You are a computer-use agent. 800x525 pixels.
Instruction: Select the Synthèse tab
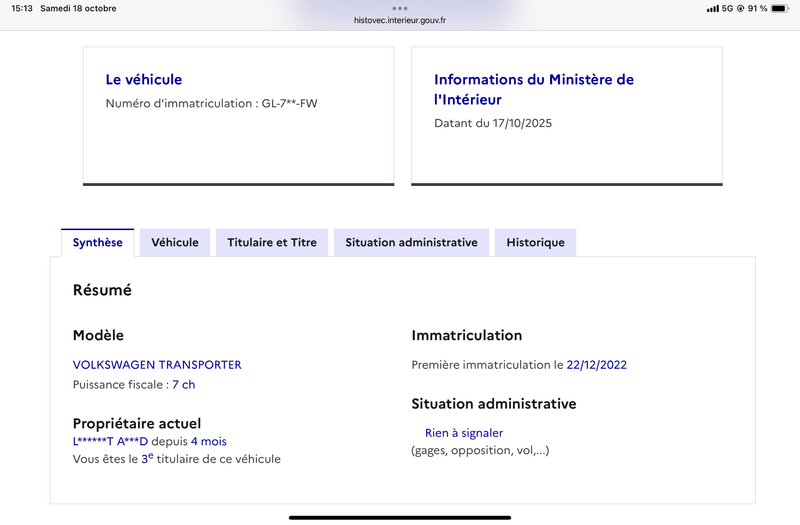click(x=98, y=242)
